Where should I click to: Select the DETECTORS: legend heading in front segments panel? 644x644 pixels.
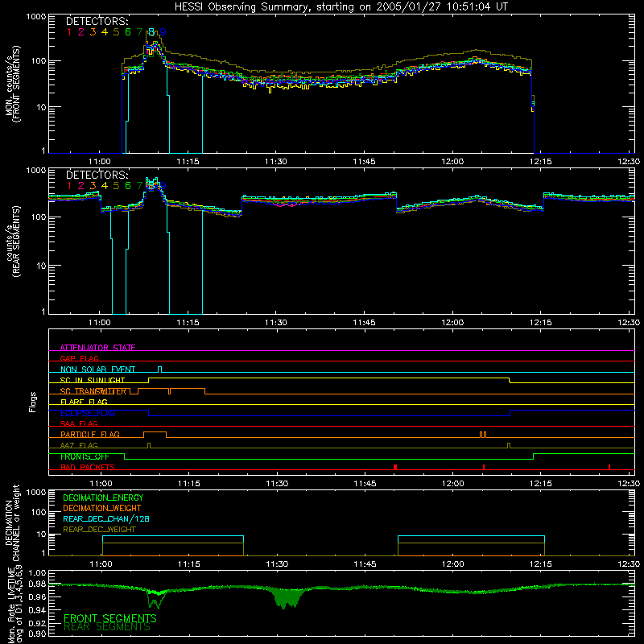coord(97,21)
